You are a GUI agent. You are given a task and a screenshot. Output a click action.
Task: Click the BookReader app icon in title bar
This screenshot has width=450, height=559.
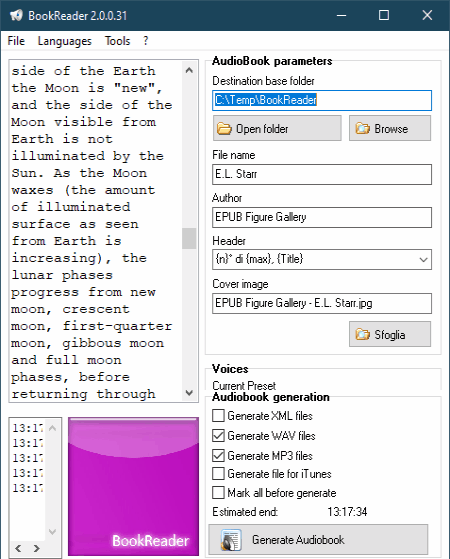click(x=16, y=15)
